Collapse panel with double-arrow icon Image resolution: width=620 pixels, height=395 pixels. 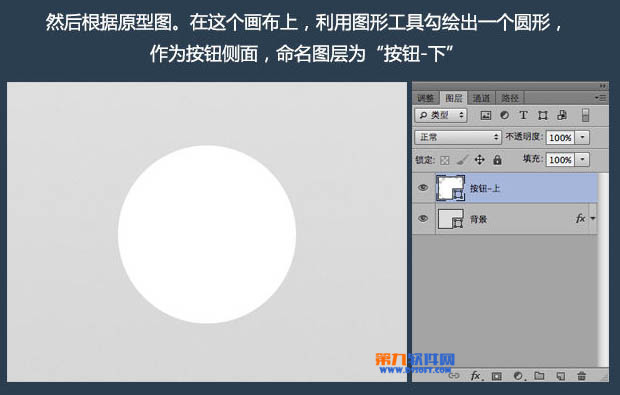[602, 86]
